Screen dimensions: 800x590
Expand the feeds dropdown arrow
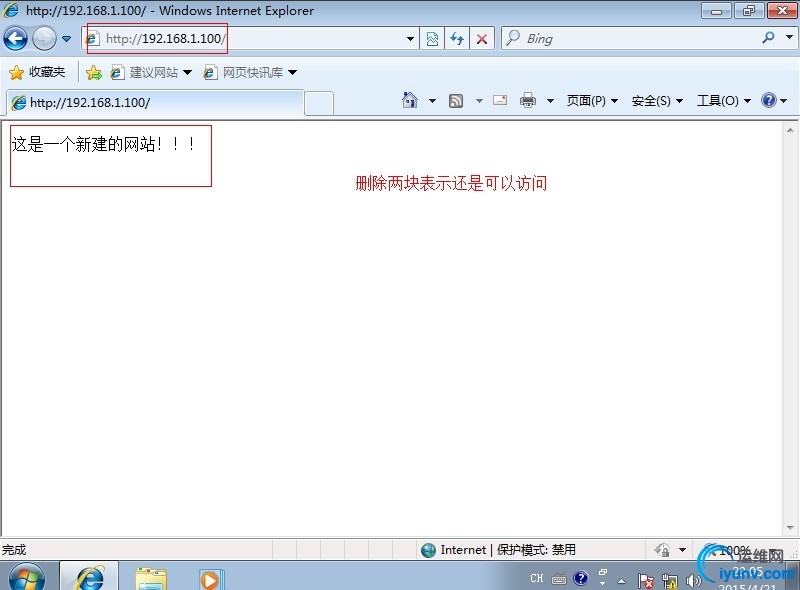(479, 101)
